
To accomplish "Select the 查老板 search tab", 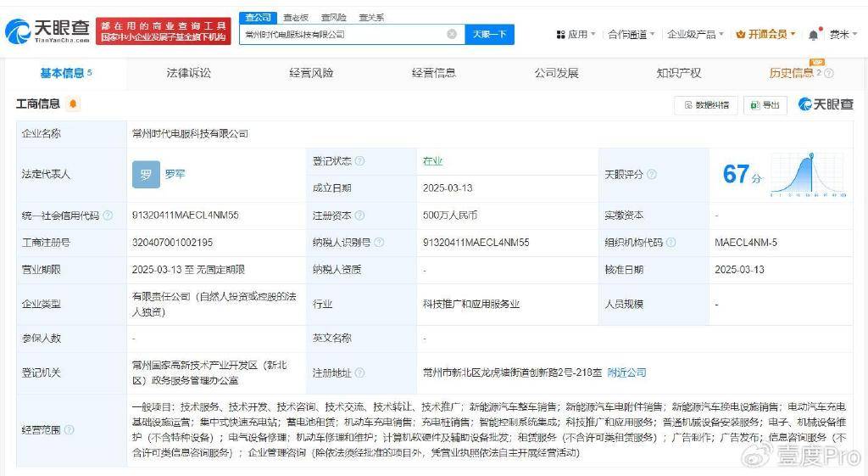I will point(296,18).
